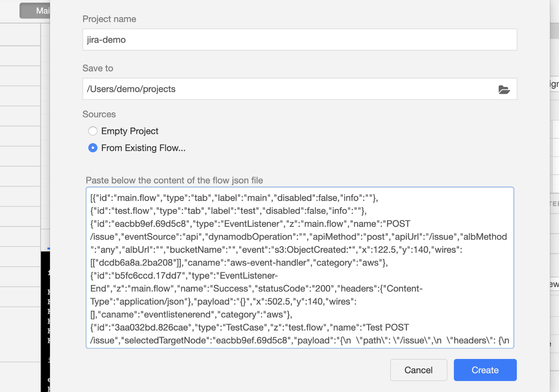Switch to the partially hidden Main tab
The image size is (559, 392).
pyautogui.click(x=36, y=11)
